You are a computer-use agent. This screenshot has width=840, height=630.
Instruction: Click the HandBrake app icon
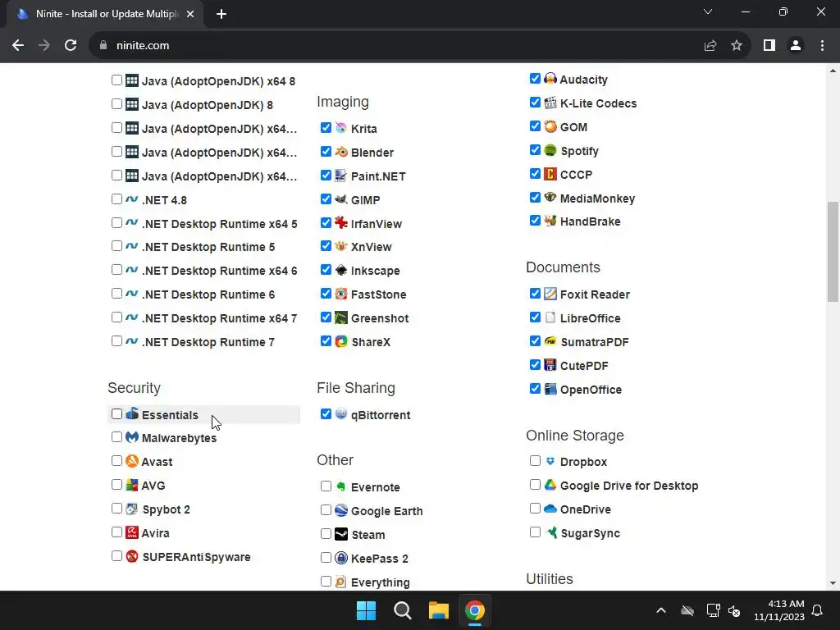pyautogui.click(x=550, y=221)
